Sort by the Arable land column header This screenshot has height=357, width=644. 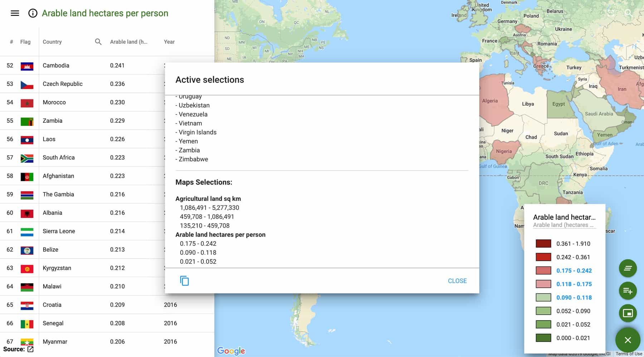129,41
